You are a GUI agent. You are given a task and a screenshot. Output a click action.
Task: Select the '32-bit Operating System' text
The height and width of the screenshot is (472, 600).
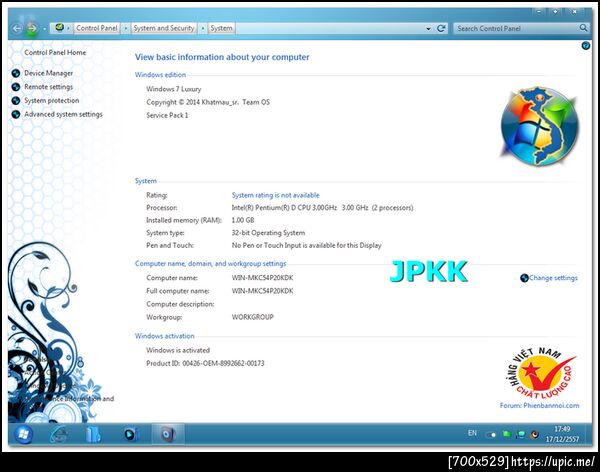(x=268, y=233)
